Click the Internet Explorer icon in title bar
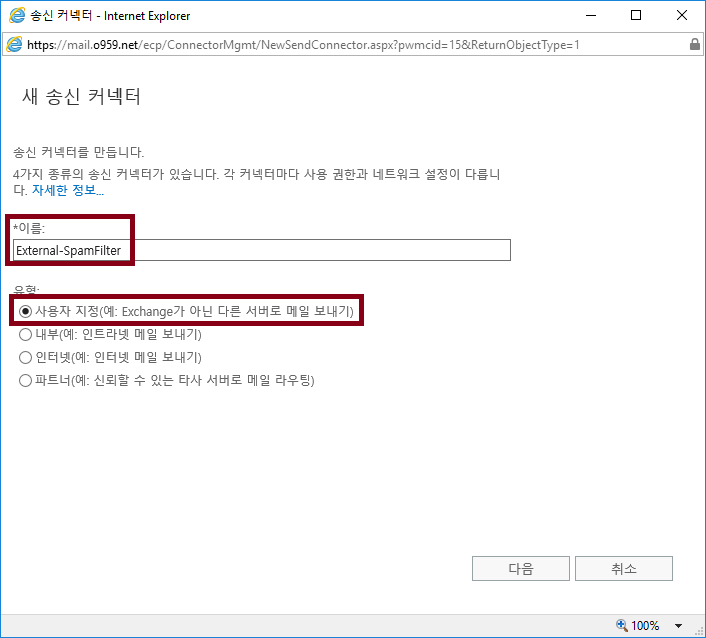Screen dimensions: 706x638 (17, 15)
